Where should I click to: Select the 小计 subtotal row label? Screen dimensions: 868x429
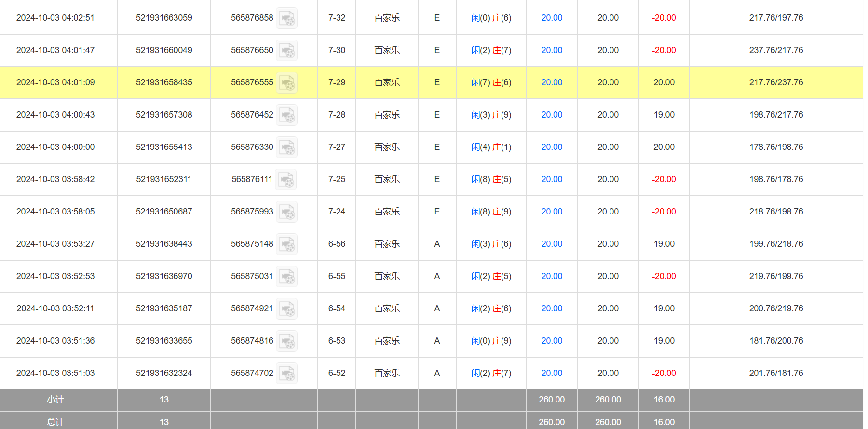55,400
